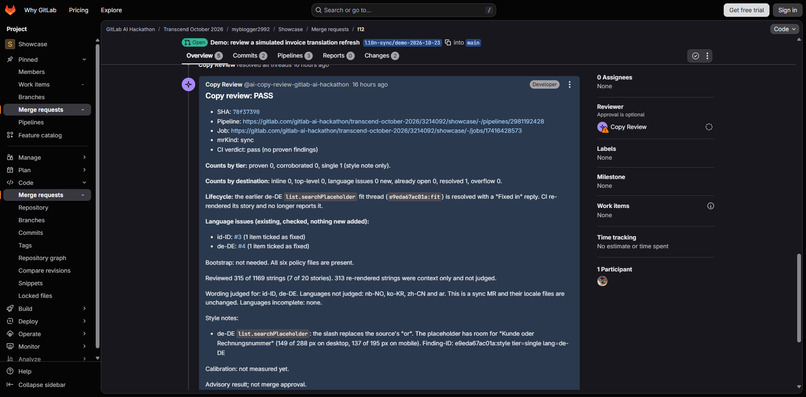
Task: Open the comment's three-dot actions menu
Action: [569, 84]
